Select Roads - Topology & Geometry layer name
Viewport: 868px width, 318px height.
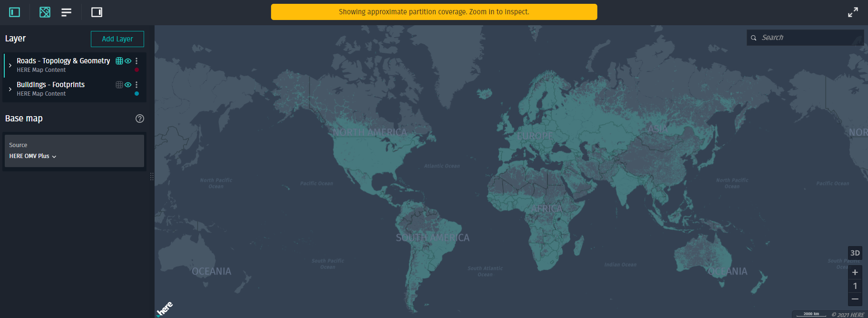pos(63,61)
